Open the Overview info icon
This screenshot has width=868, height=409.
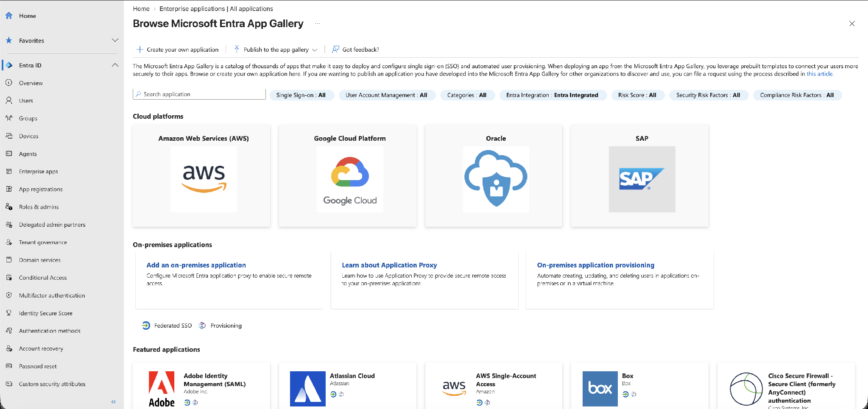[x=9, y=83]
